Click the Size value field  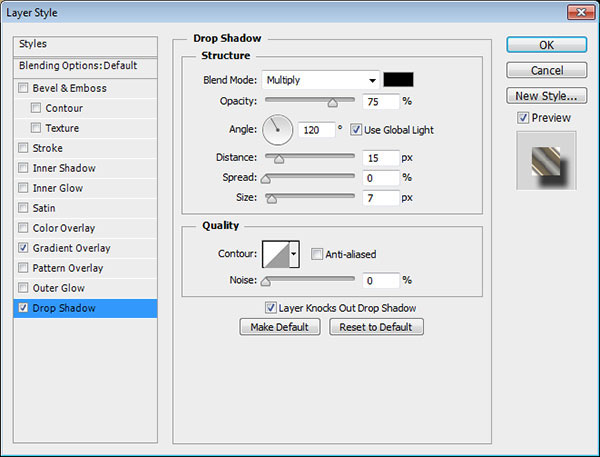[x=381, y=198]
